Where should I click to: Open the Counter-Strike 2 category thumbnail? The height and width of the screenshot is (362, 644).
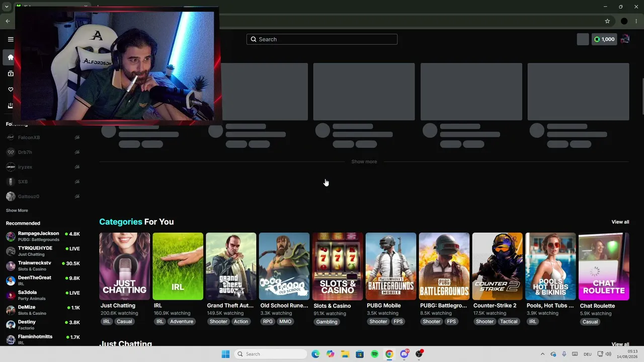pyautogui.click(x=498, y=266)
